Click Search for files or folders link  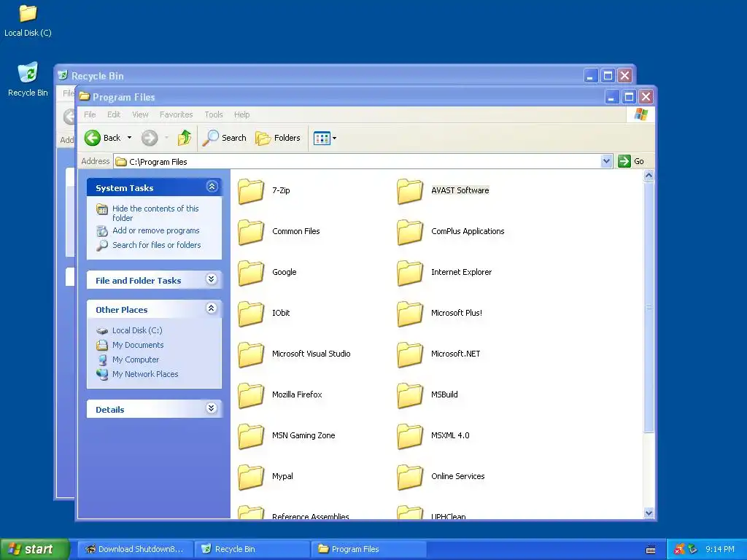point(156,245)
